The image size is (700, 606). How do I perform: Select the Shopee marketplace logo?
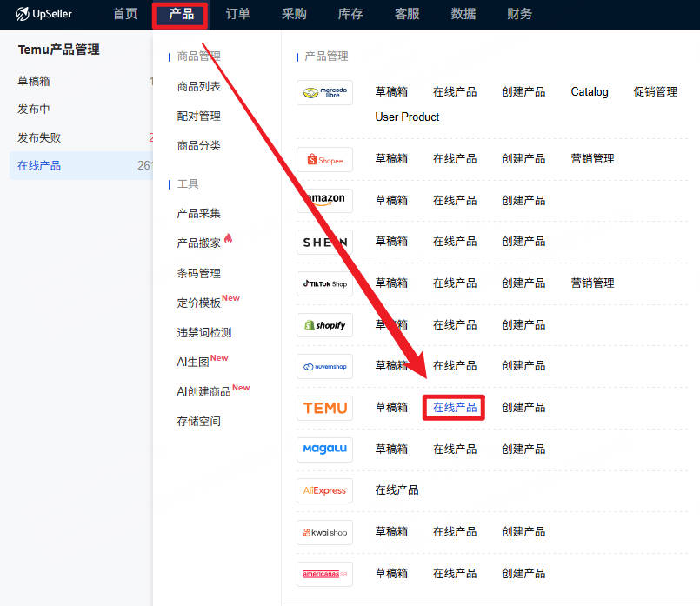click(324, 160)
